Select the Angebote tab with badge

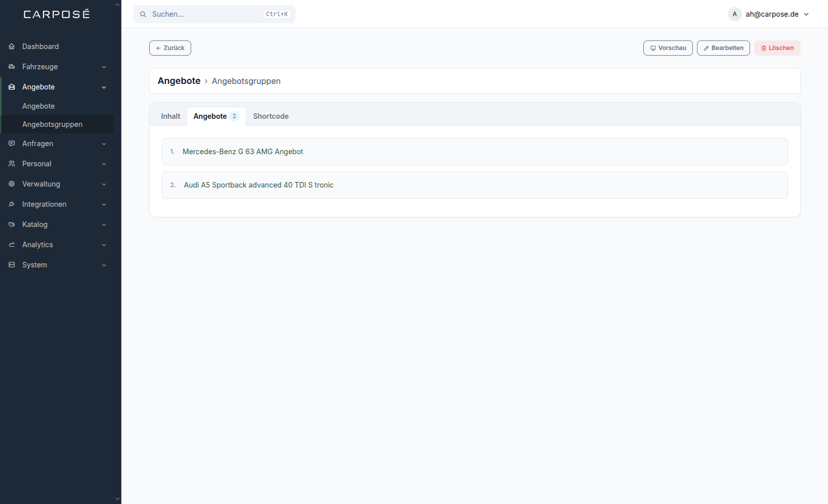[216, 116]
